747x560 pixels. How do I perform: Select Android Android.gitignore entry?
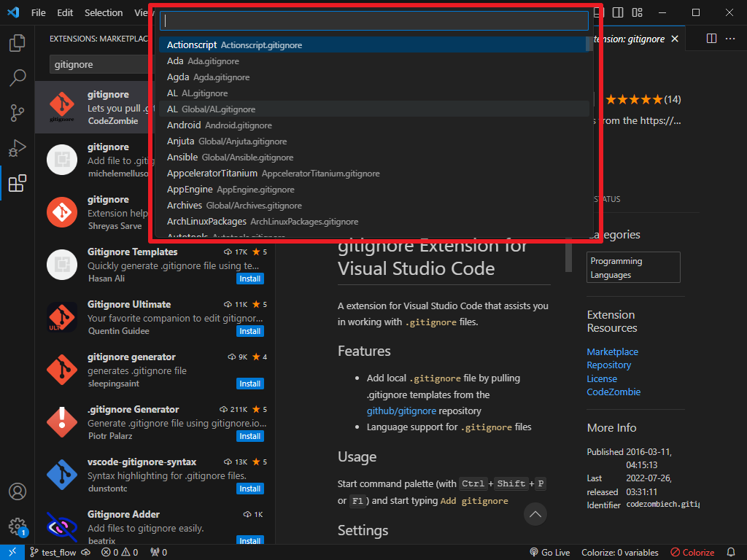[374, 125]
